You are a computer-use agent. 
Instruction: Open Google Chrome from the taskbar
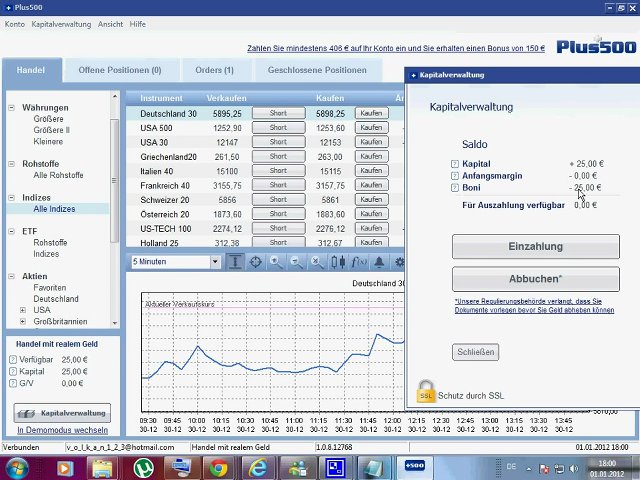click(217, 466)
